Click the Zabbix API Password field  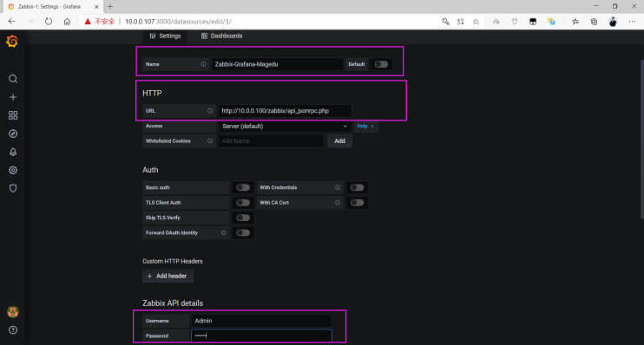pyautogui.click(x=261, y=335)
